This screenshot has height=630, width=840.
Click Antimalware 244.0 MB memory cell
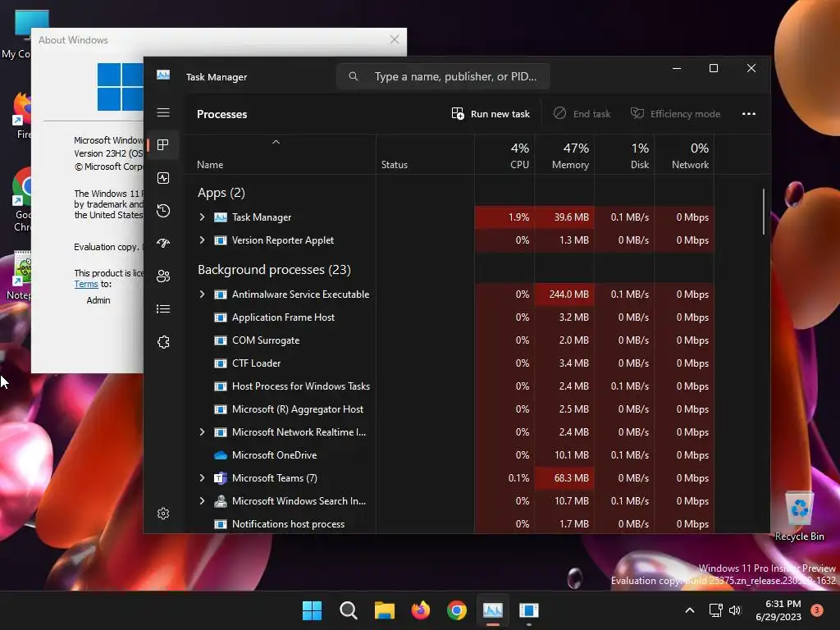click(x=564, y=294)
